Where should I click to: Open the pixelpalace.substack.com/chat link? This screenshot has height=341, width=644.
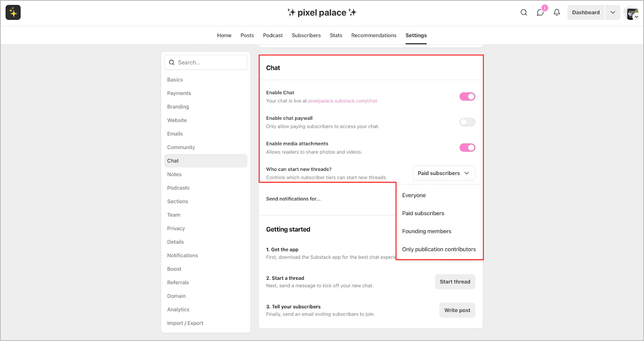point(342,101)
